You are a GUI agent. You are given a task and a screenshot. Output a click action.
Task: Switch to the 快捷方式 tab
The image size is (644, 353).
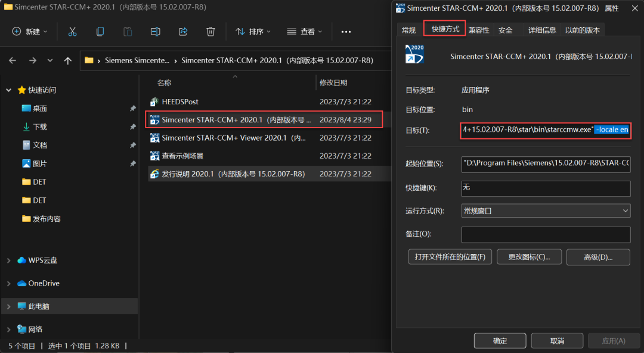(445, 29)
